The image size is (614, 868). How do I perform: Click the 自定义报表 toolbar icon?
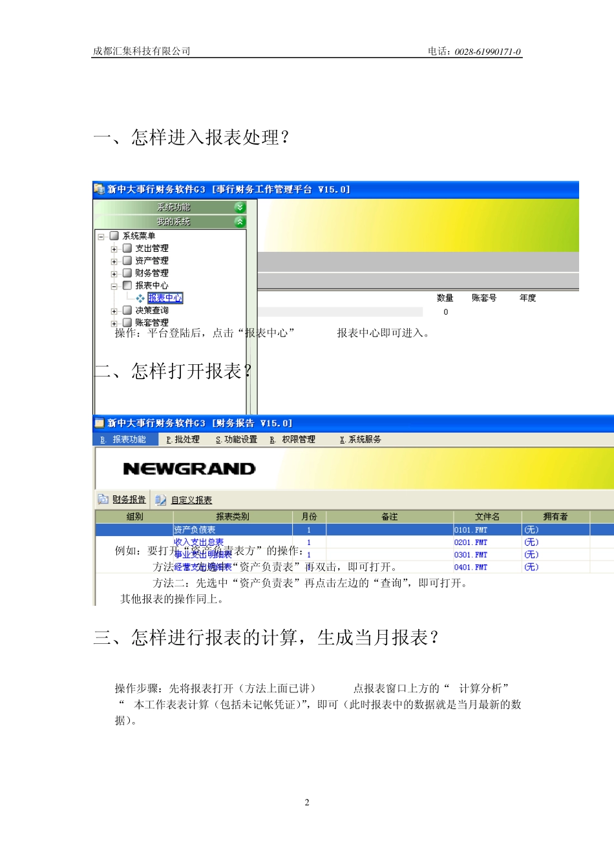click(161, 500)
